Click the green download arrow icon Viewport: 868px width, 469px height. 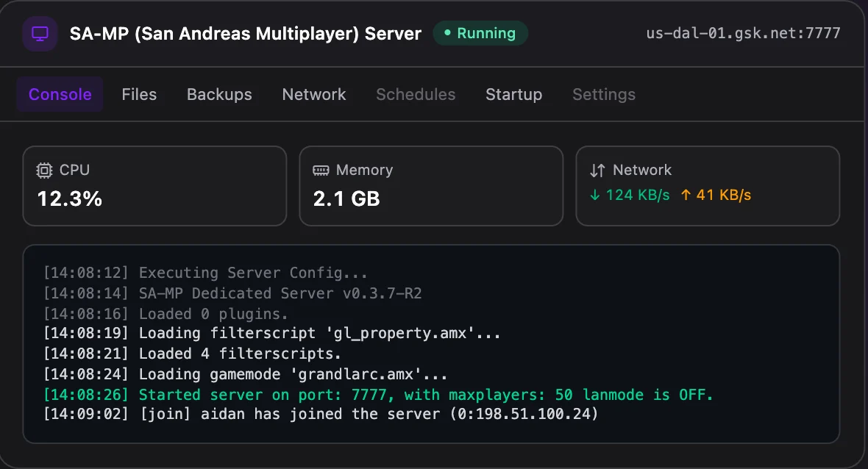[x=594, y=195]
